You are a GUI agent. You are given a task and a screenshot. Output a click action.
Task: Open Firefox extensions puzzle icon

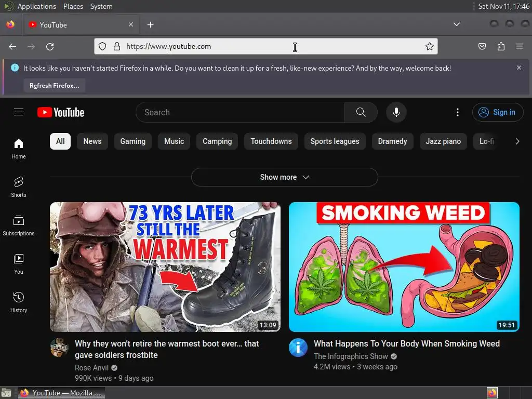[501, 46]
